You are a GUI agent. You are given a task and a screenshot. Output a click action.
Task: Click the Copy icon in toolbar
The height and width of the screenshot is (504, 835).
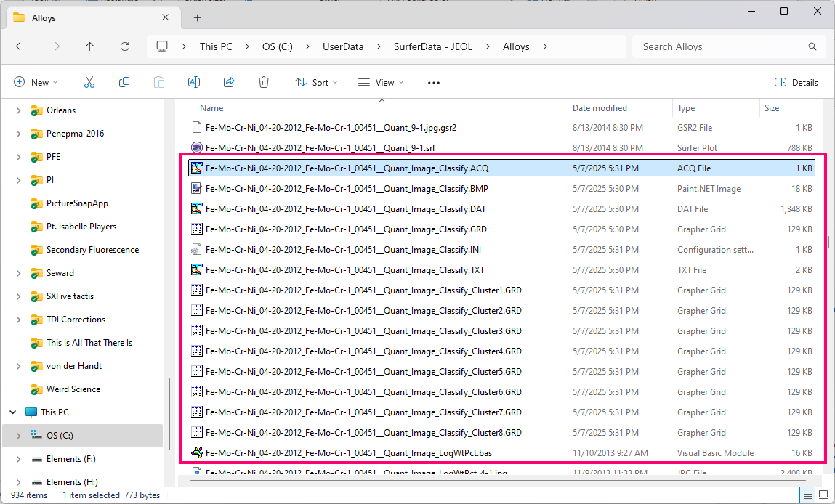(124, 83)
